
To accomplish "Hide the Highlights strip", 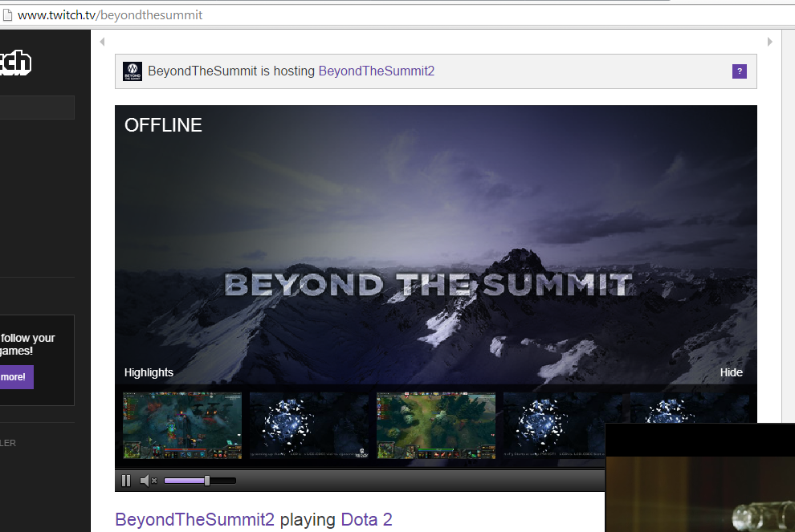I will [x=731, y=372].
